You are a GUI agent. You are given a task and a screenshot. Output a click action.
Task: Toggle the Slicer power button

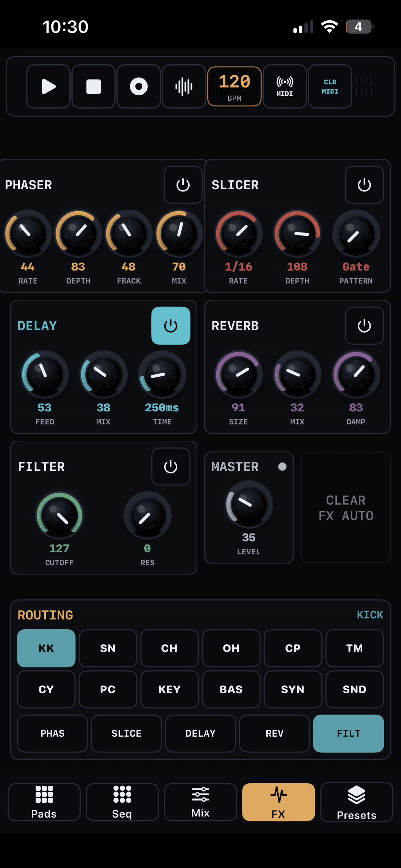click(364, 185)
